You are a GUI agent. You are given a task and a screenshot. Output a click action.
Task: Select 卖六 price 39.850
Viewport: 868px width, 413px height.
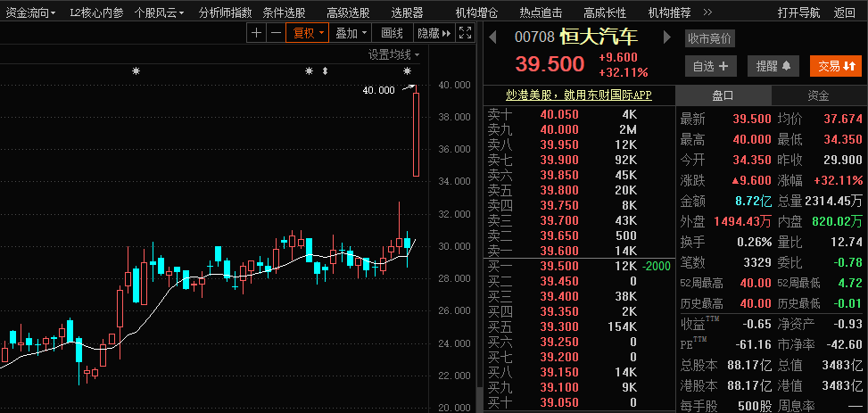[x=559, y=175]
